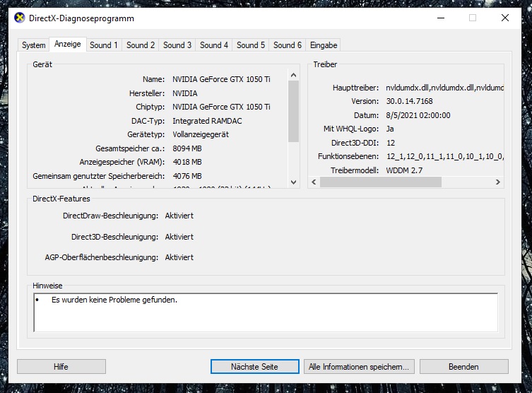
Task: Click the Gerät list scroll down arrow
Action: point(293,182)
